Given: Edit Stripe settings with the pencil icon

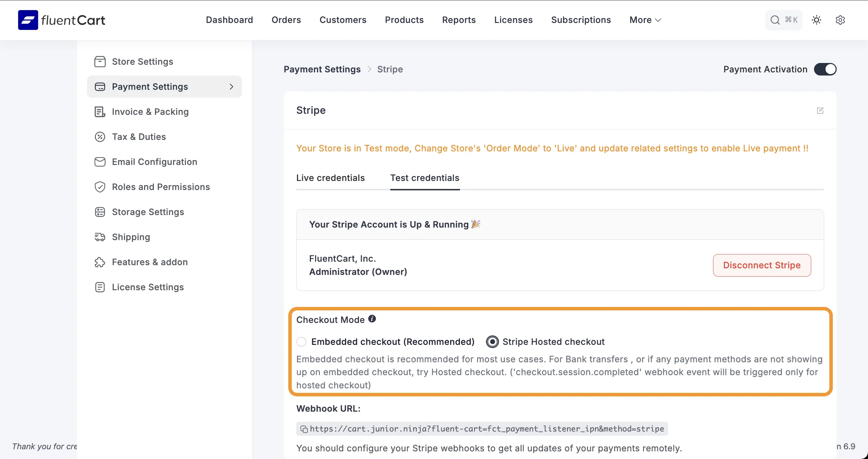Looking at the screenshot, I should coord(821,110).
